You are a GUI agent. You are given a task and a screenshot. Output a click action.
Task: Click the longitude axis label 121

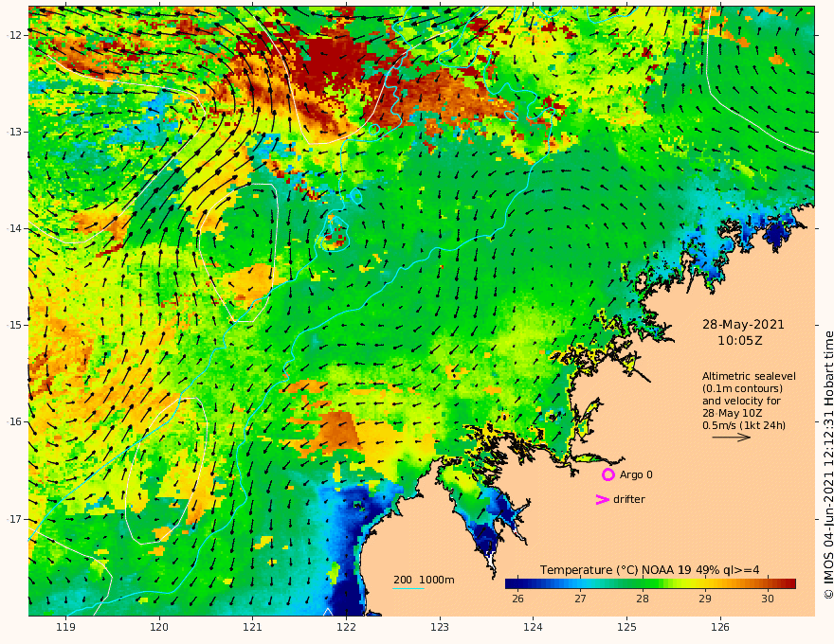click(253, 628)
